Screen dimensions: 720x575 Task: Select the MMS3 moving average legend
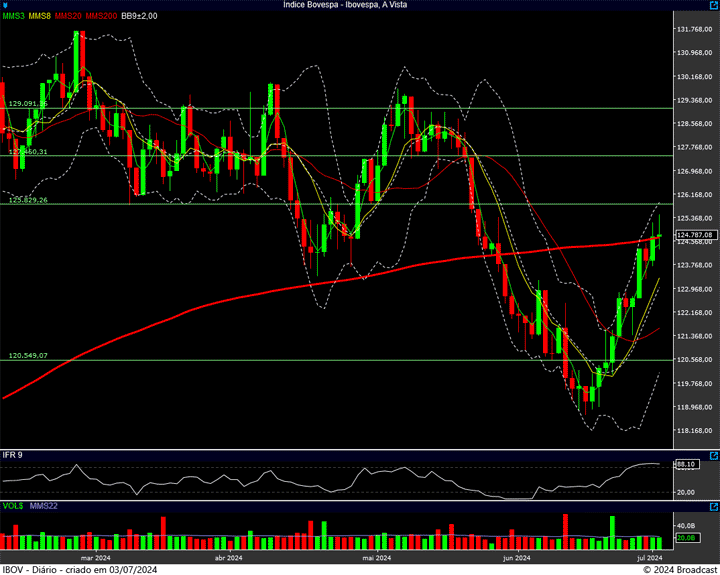(14, 16)
